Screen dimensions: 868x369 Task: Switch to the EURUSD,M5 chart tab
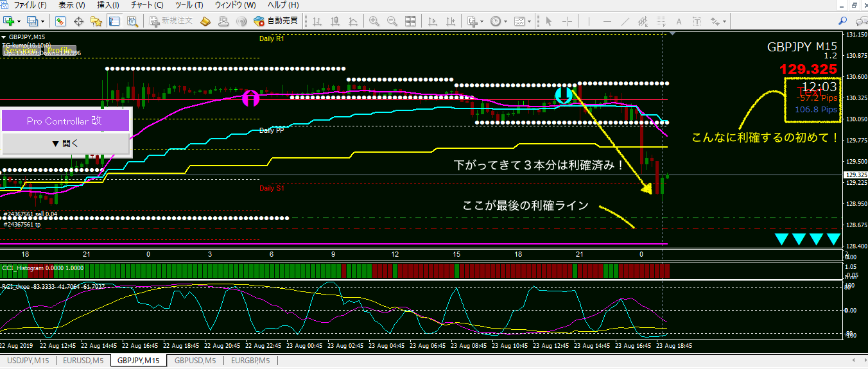(x=83, y=361)
